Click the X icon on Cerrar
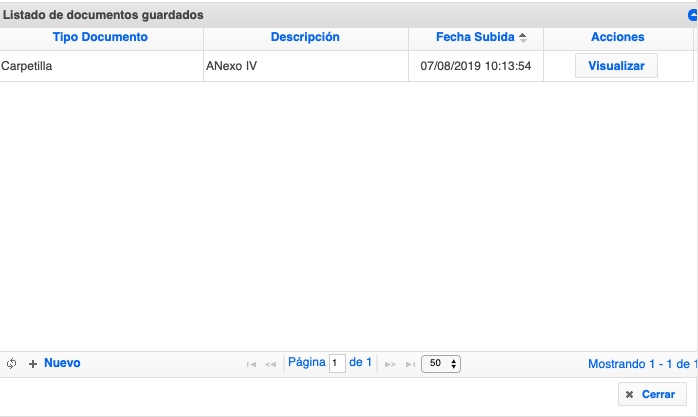 629,395
